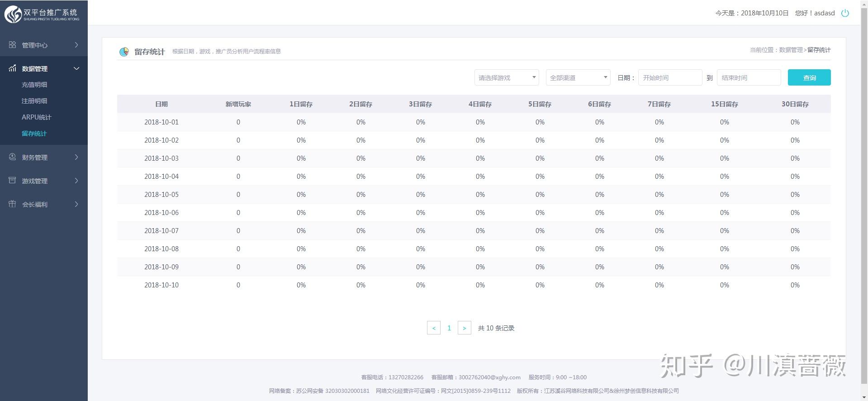868x401 pixels.
Task: Expand 财务管理 with its chevron
Action: (x=76, y=157)
